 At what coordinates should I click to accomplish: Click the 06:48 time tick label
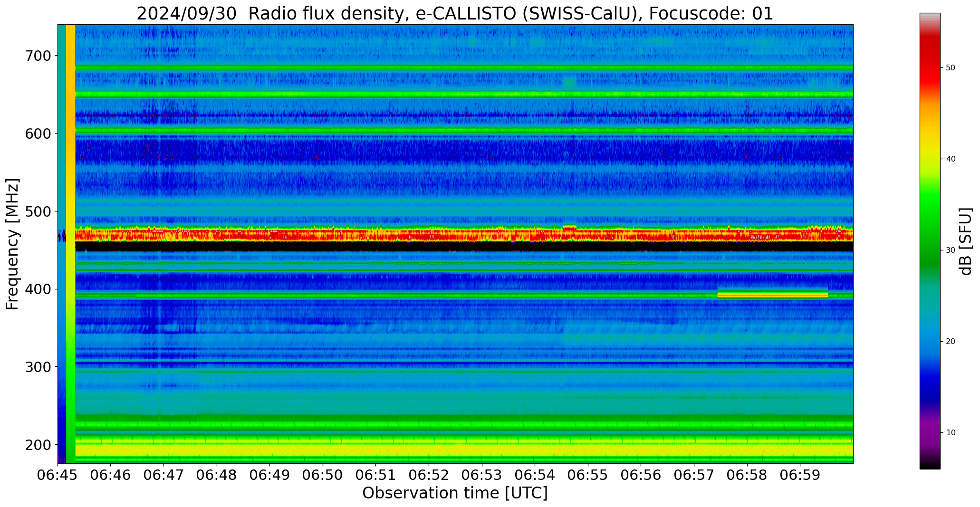click(217, 475)
